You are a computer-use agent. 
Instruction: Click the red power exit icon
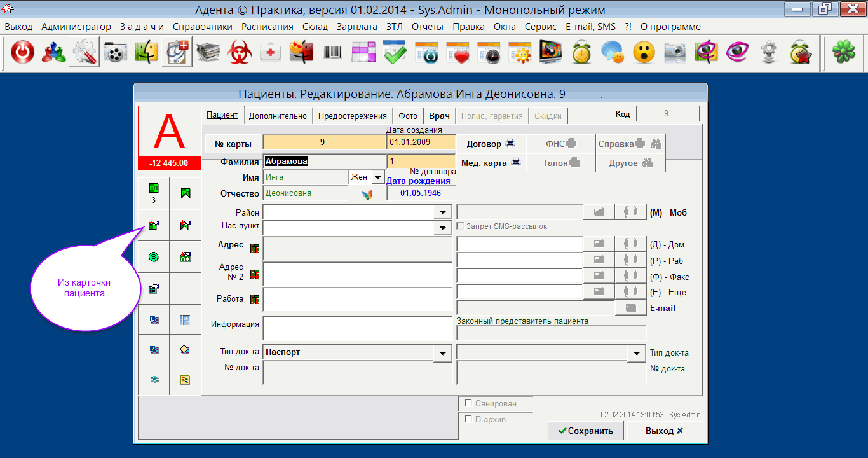pyautogui.click(x=22, y=53)
